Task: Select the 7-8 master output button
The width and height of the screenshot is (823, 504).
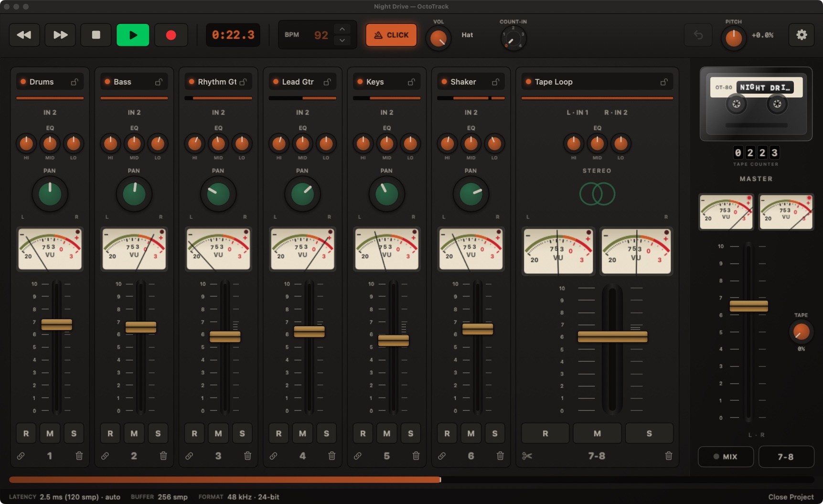Action: [x=786, y=457]
